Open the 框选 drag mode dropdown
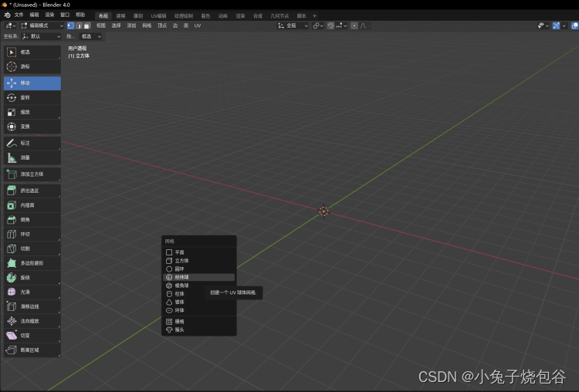Image resolution: width=579 pixels, height=392 pixels. (x=90, y=36)
